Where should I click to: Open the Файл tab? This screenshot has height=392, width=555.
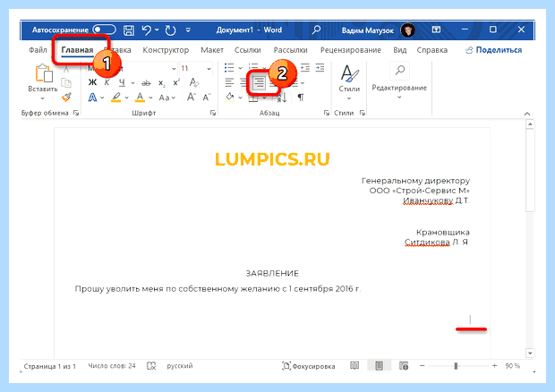38,50
